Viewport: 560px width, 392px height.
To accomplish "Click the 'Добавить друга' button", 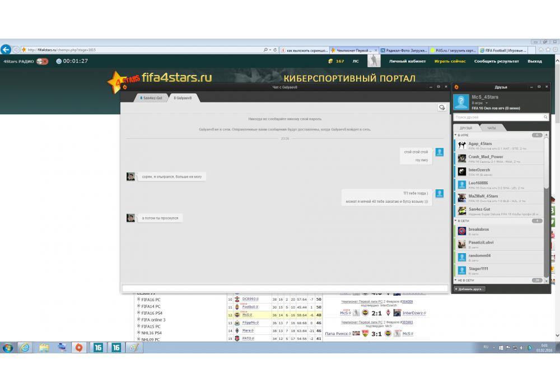I will coord(469,289).
